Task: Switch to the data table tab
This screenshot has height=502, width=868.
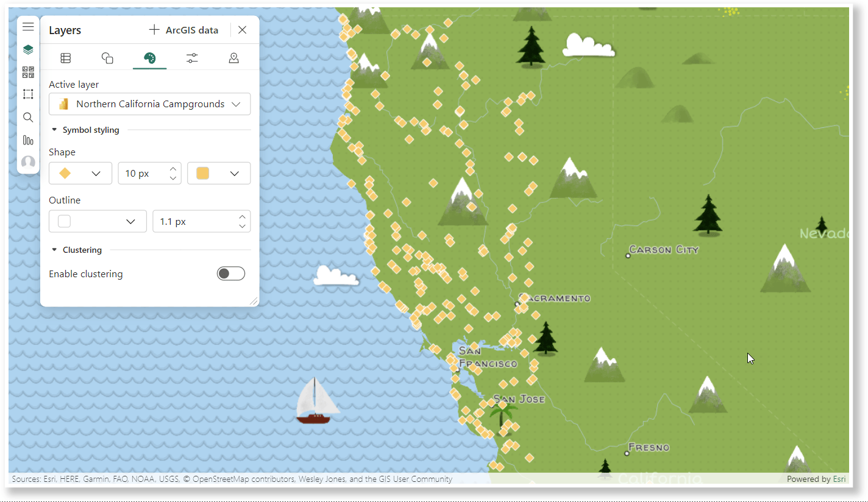Action: pyautogui.click(x=65, y=58)
